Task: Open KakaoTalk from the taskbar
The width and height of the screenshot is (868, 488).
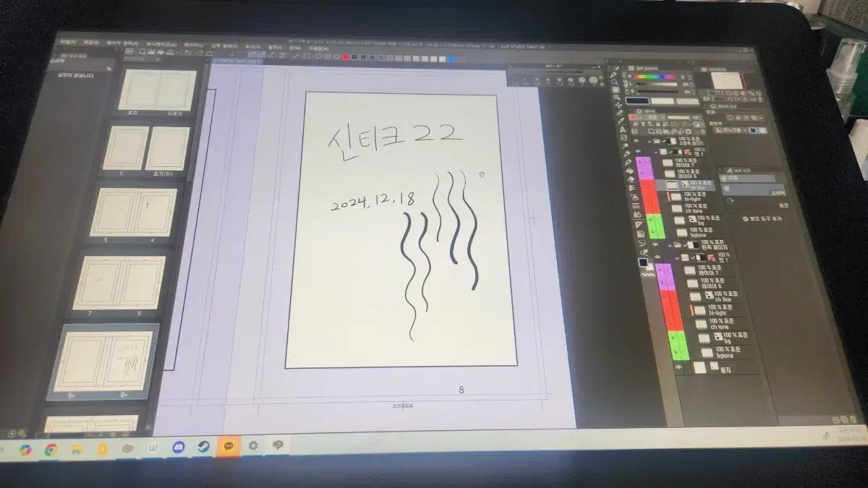Action: pos(229,445)
